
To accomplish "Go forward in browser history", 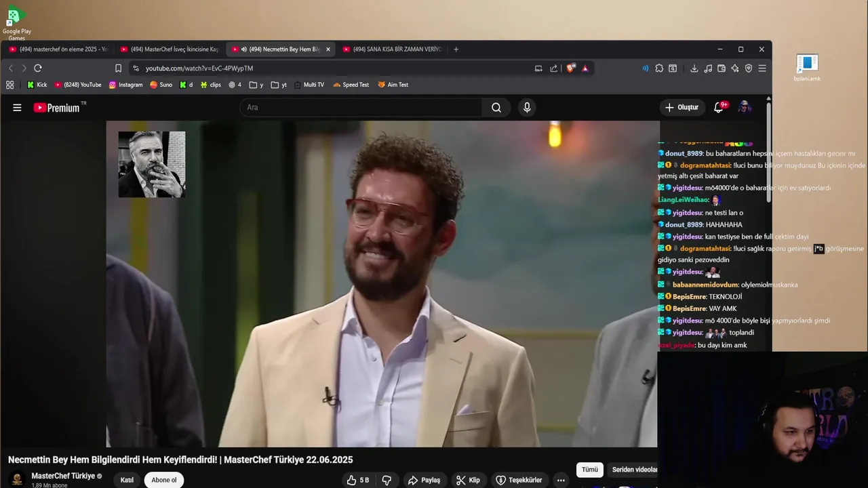I will click(24, 68).
